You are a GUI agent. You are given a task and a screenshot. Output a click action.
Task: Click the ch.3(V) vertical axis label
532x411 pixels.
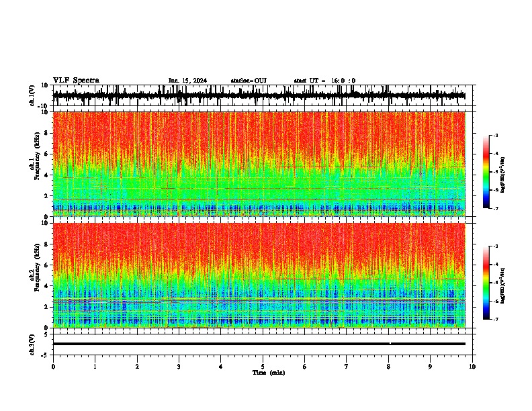pyautogui.click(x=32, y=345)
